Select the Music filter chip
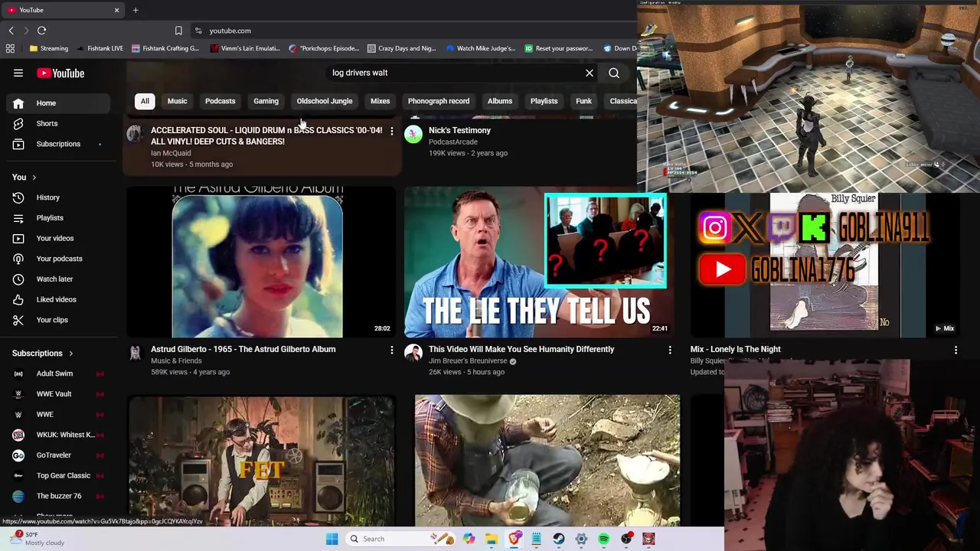The height and width of the screenshot is (551, 980). click(x=177, y=101)
